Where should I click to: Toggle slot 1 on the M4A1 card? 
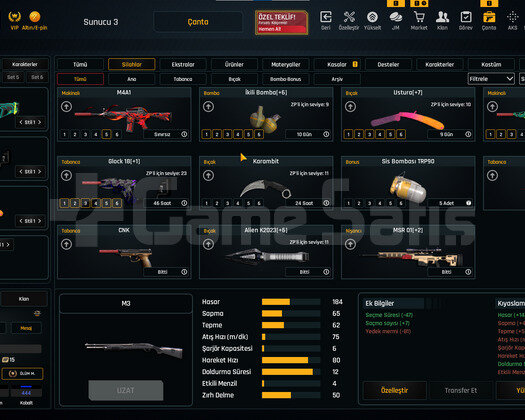[65, 134]
